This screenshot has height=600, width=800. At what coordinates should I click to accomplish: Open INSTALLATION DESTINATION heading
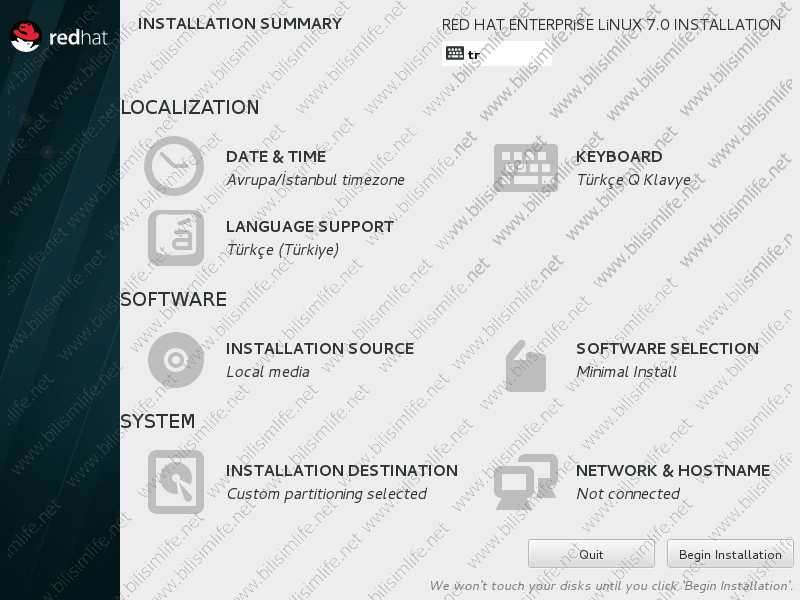[342, 470]
